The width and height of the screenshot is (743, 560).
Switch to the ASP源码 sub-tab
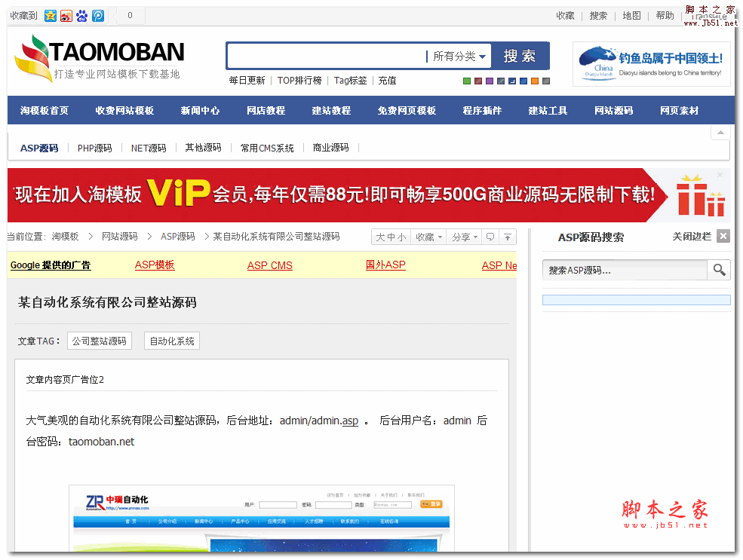point(39,148)
